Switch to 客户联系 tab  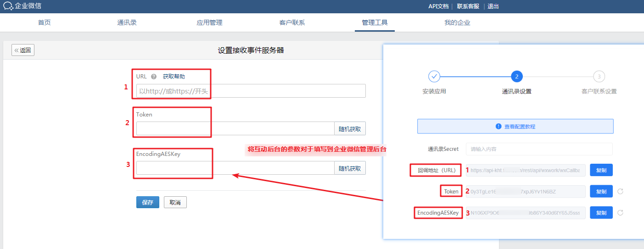[x=292, y=22]
